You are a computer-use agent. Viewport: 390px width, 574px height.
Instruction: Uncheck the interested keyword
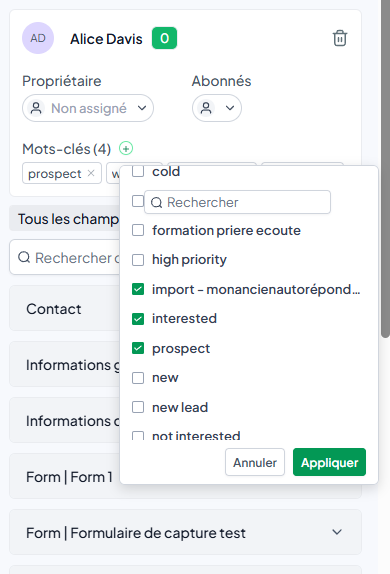click(x=138, y=319)
